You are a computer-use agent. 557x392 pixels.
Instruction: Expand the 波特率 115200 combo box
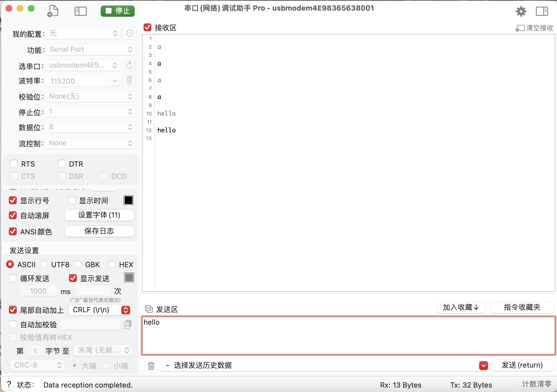(x=114, y=81)
